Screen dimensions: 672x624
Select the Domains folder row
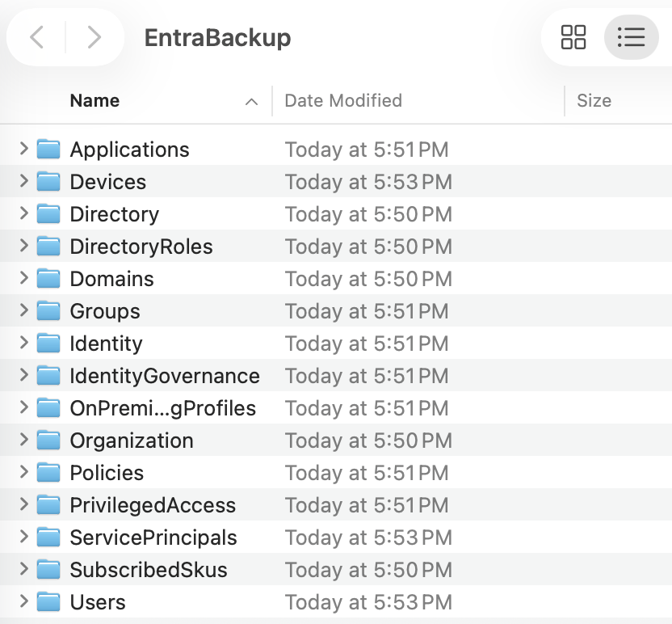(x=111, y=278)
